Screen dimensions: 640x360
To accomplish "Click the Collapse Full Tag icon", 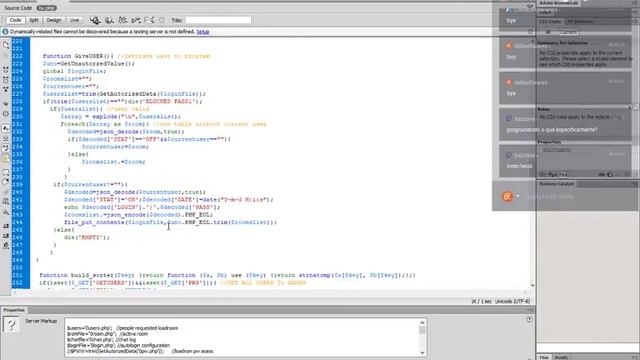I will pos(6,70).
